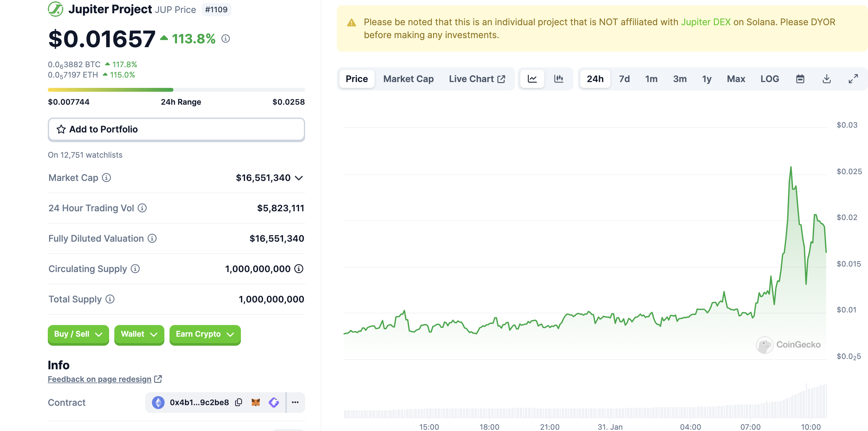The height and width of the screenshot is (431, 868).
Task: Select the 24h time range
Action: coord(595,79)
